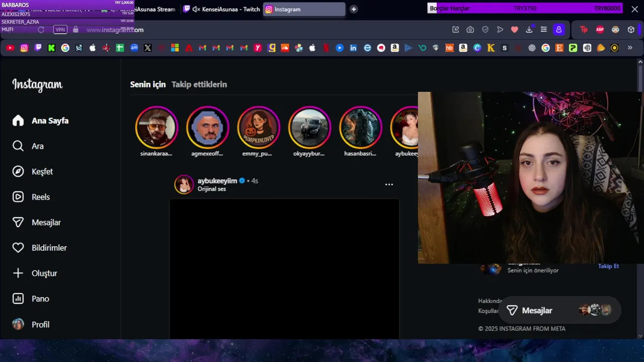Open a new browser tab
Image resolution: width=644 pixels, height=362 pixels.
click(x=354, y=9)
